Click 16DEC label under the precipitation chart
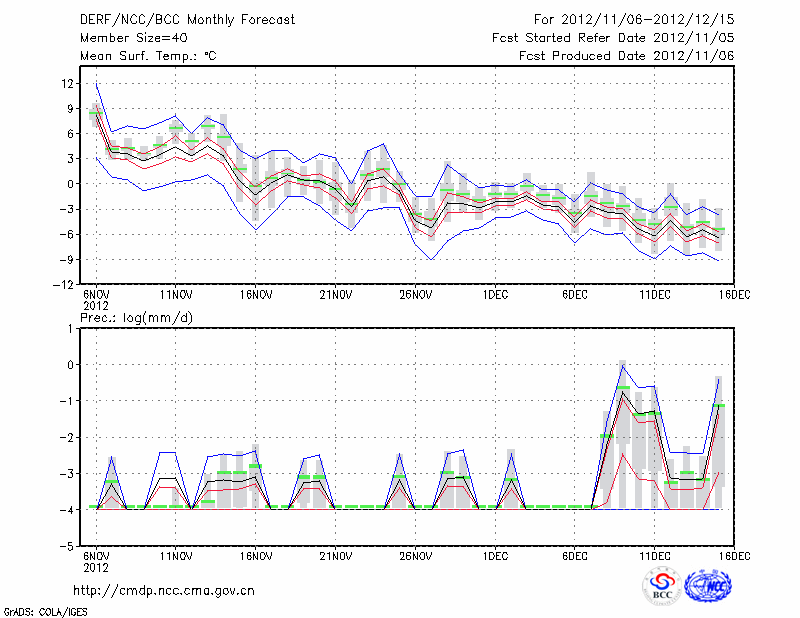 (734, 556)
